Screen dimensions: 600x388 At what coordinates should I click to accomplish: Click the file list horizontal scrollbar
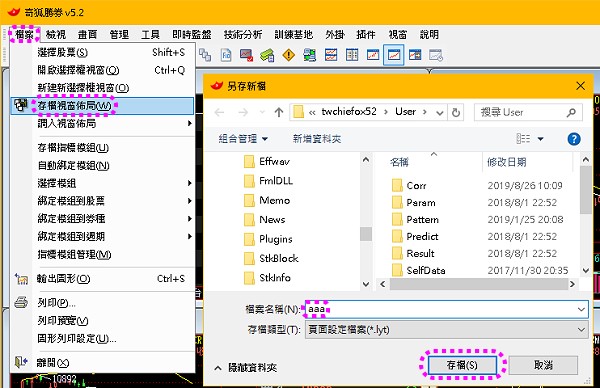pos(478,284)
